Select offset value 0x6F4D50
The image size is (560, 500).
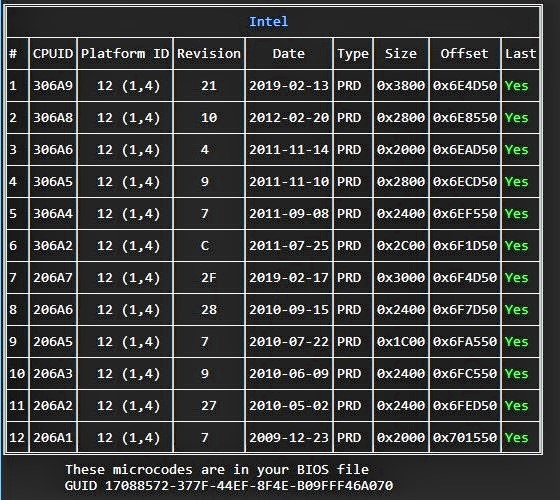tap(465, 278)
